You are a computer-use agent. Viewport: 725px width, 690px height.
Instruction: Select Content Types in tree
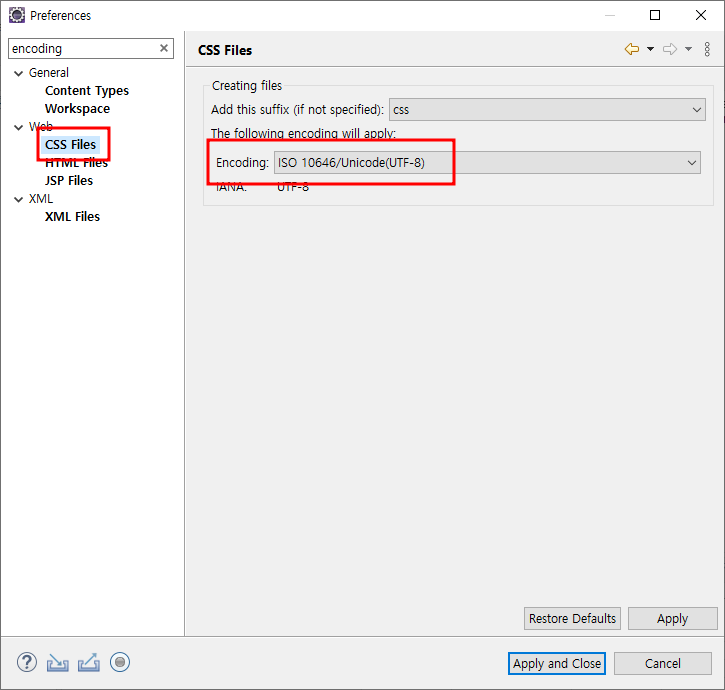(87, 91)
